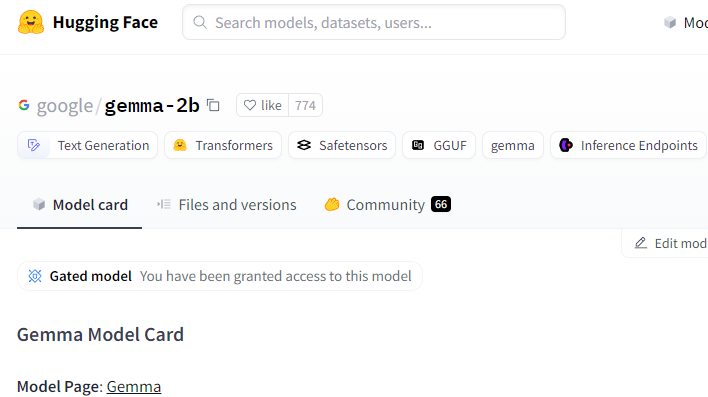Click the search magnifier icon
The height and width of the screenshot is (397, 708).
[x=200, y=22]
